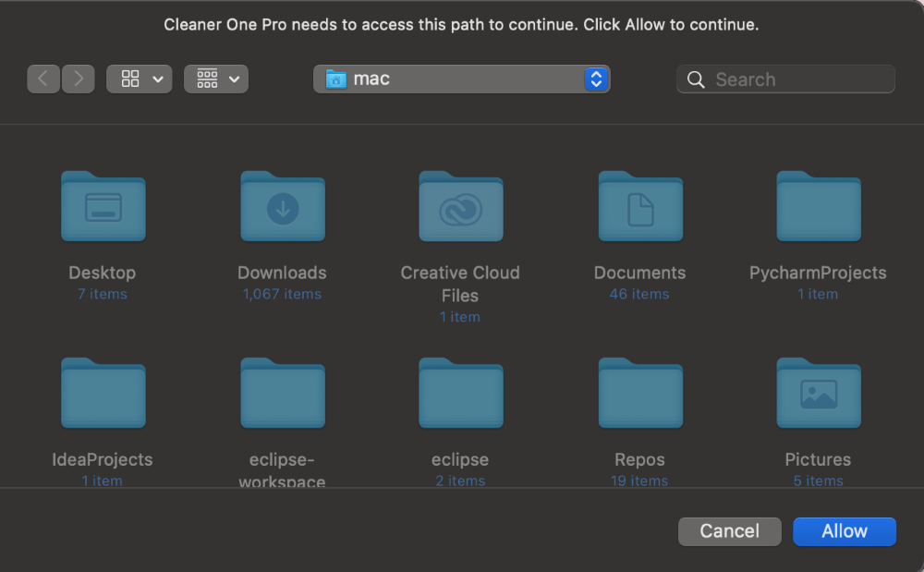924x572 pixels.
Task: Click the IdeaProjects folder name label
Action: point(103,459)
